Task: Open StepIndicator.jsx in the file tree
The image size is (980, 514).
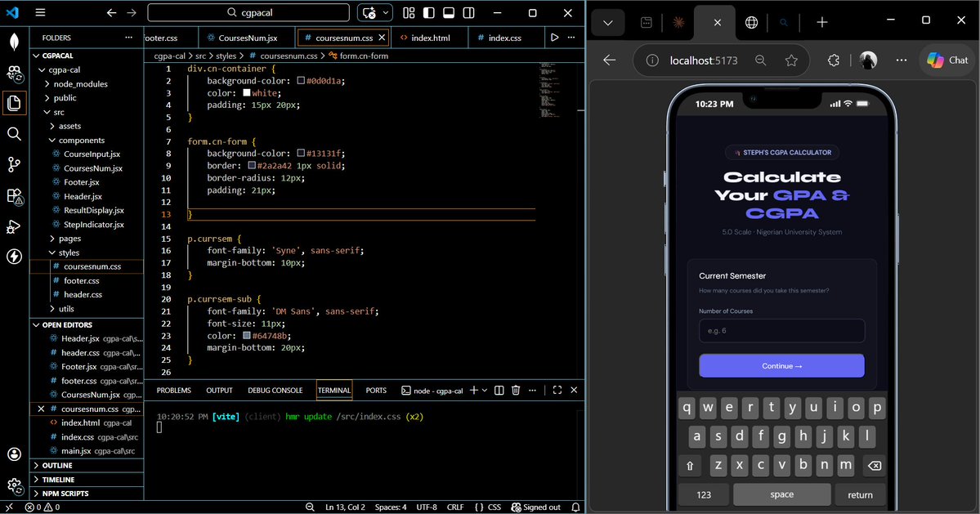Action: pos(87,224)
